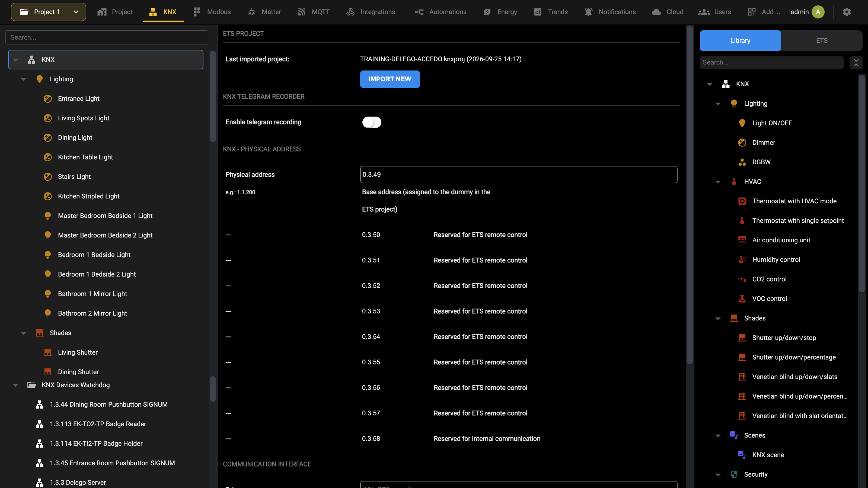Screen dimensions: 868x488
Task: Collapse all library items button
Action: tap(856, 63)
